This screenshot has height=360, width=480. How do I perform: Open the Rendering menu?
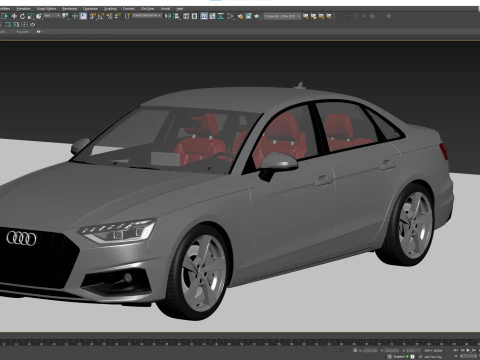[70, 9]
